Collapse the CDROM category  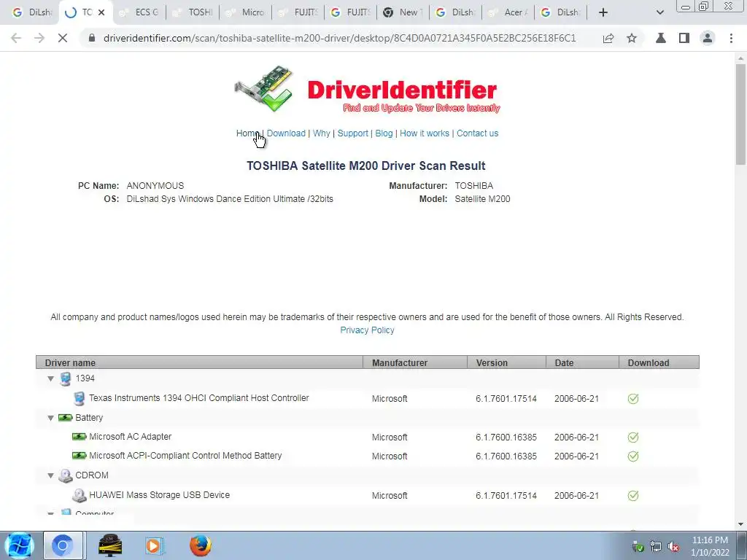pyautogui.click(x=50, y=475)
